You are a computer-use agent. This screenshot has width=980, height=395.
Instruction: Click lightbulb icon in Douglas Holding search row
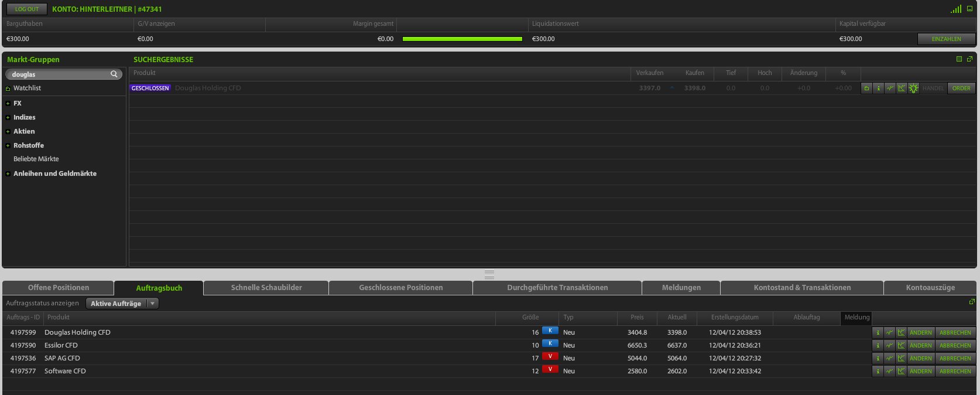[x=913, y=88]
